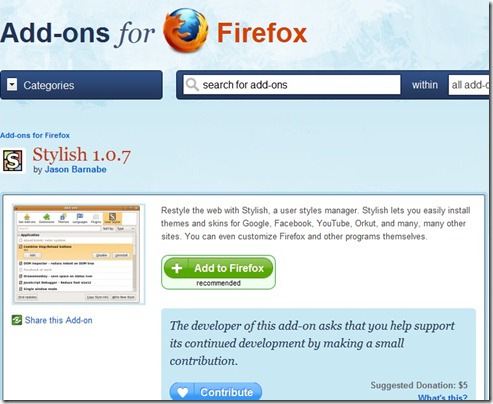Image resolution: width=493 pixels, height=404 pixels.
Task: Click the search for add-ons field
Action: point(292,85)
